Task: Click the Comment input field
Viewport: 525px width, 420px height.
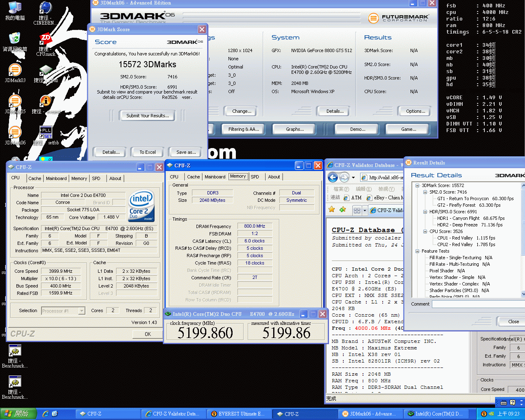Action: (478, 304)
